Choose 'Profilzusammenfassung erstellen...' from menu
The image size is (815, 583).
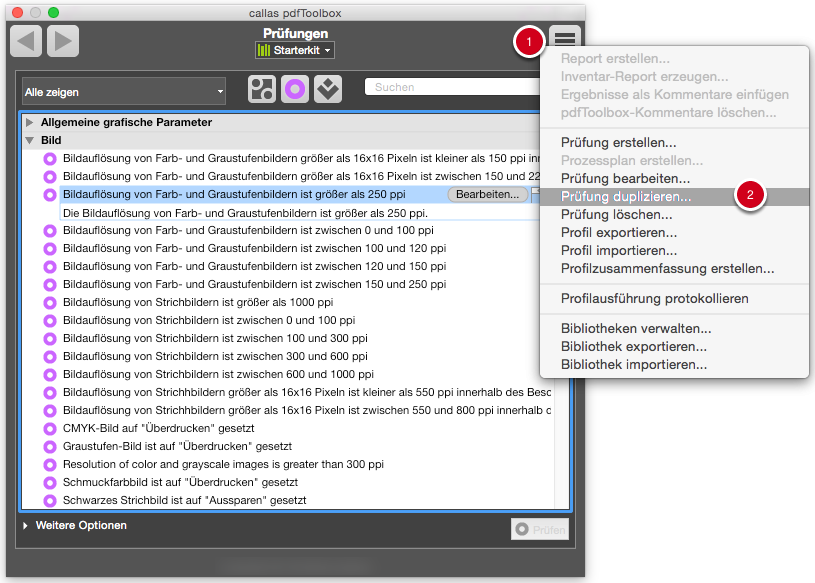pyautogui.click(x=674, y=268)
